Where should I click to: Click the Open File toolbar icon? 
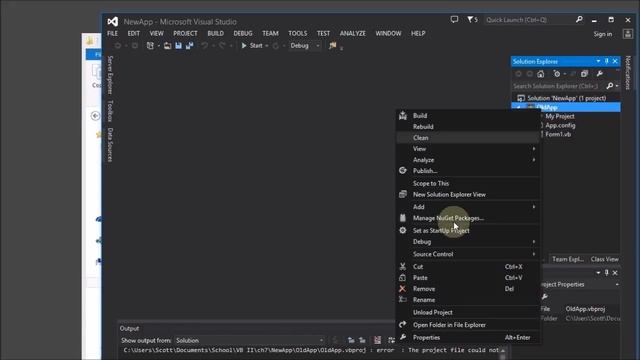coord(167,46)
